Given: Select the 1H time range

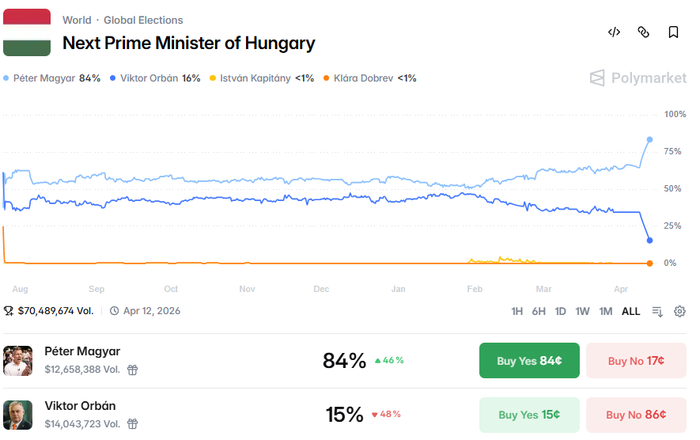Looking at the screenshot, I should click(517, 311).
